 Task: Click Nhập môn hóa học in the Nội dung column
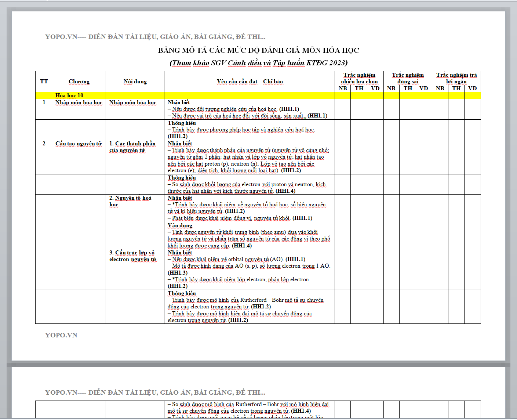pos(133,102)
